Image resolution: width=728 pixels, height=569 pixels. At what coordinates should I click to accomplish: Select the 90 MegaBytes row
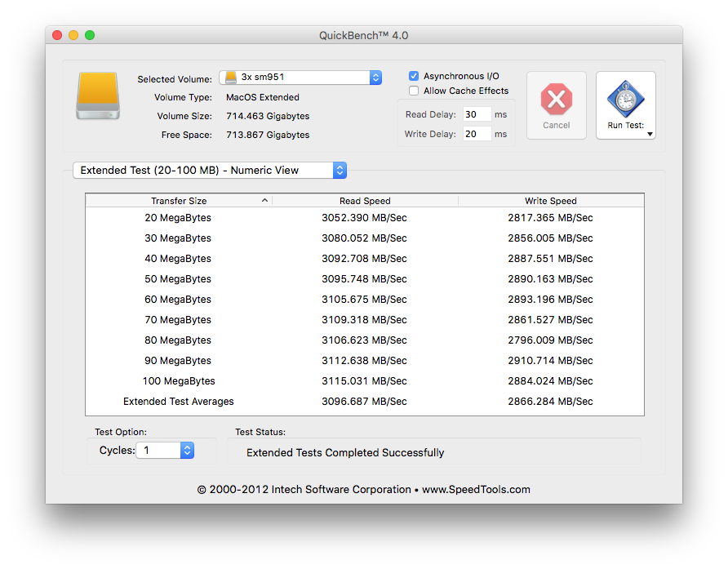pyautogui.click(x=365, y=361)
